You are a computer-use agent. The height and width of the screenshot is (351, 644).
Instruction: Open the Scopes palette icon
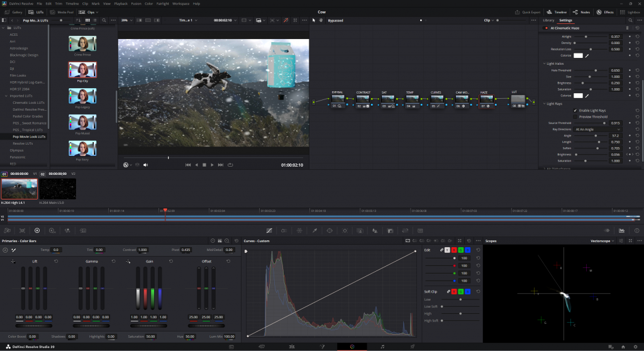coord(621,231)
